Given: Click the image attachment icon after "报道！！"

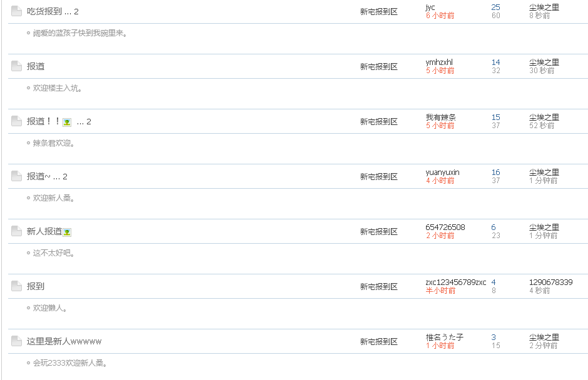Looking at the screenshot, I should coord(67,122).
